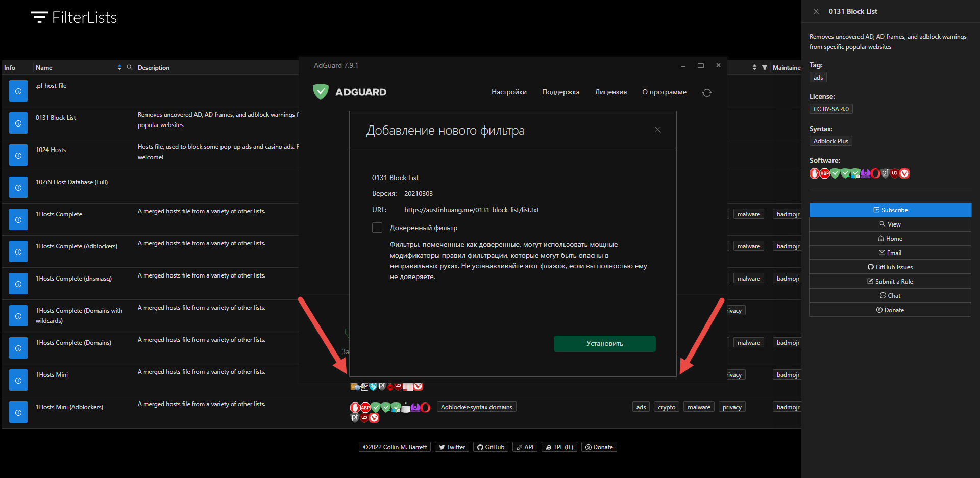
Task: Open Лицензия in AdGuard menu
Action: pyautogui.click(x=610, y=92)
